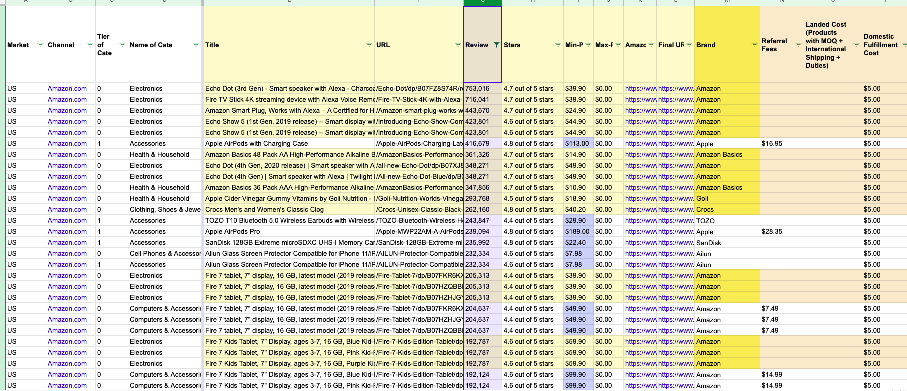Viewport: 907px width, 391px height.
Task: Open https://www link in Amazo column, Crocs row
Action: click(x=640, y=209)
